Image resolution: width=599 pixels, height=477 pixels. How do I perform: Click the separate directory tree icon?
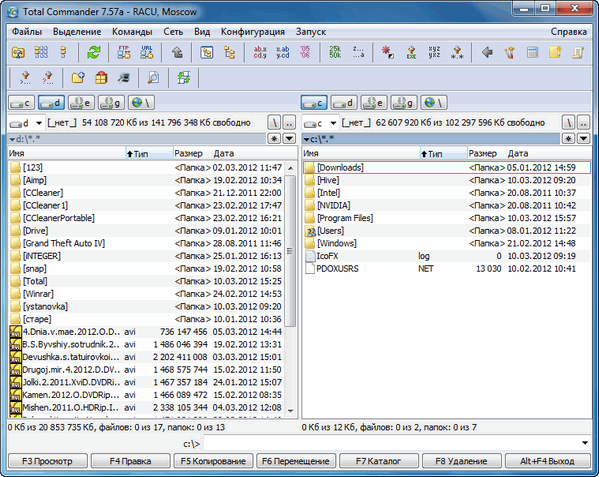(229, 52)
